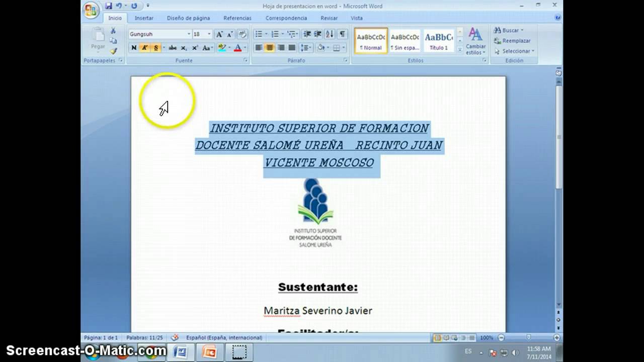This screenshot has width=644, height=362.
Task: Click Palabras: 11/25 word count
Action: [x=144, y=338]
